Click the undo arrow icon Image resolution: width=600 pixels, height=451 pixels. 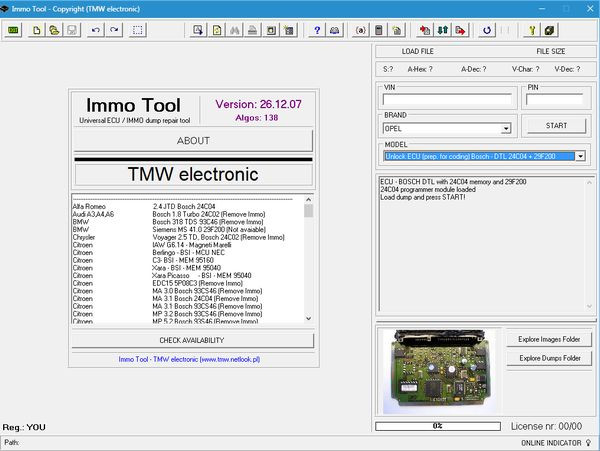pyautogui.click(x=95, y=30)
